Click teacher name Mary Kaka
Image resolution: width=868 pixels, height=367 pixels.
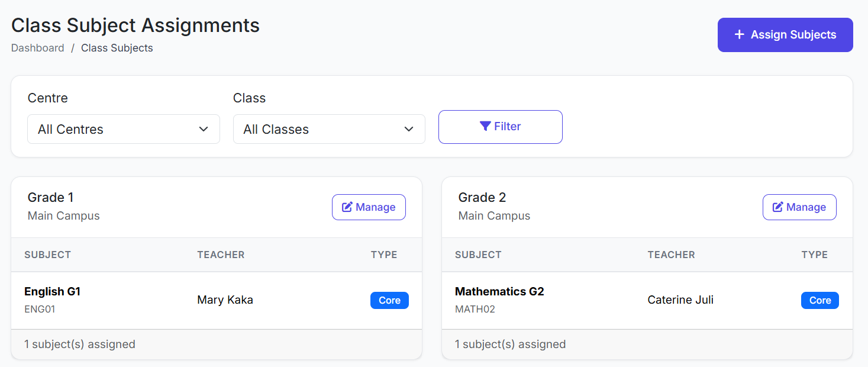pyautogui.click(x=225, y=300)
